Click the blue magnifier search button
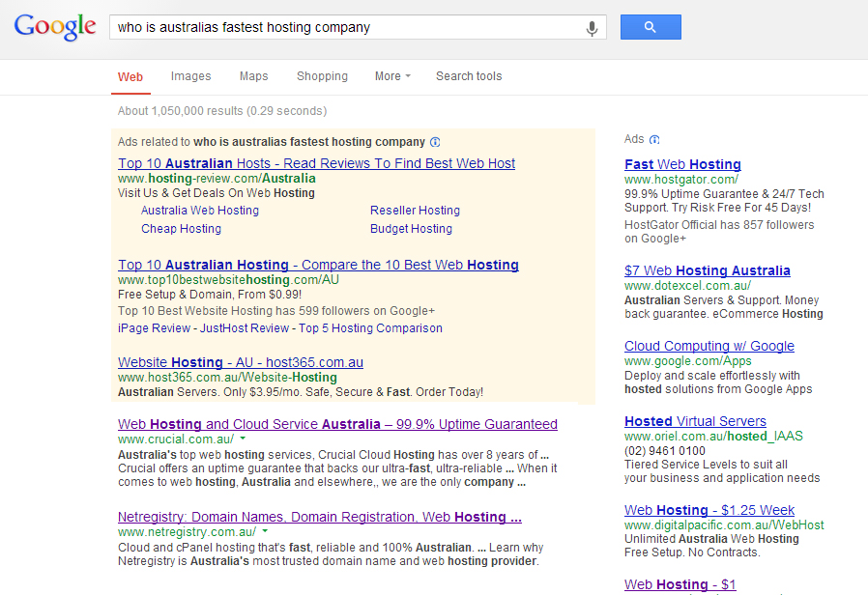This screenshot has height=595, width=868. (651, 27)
